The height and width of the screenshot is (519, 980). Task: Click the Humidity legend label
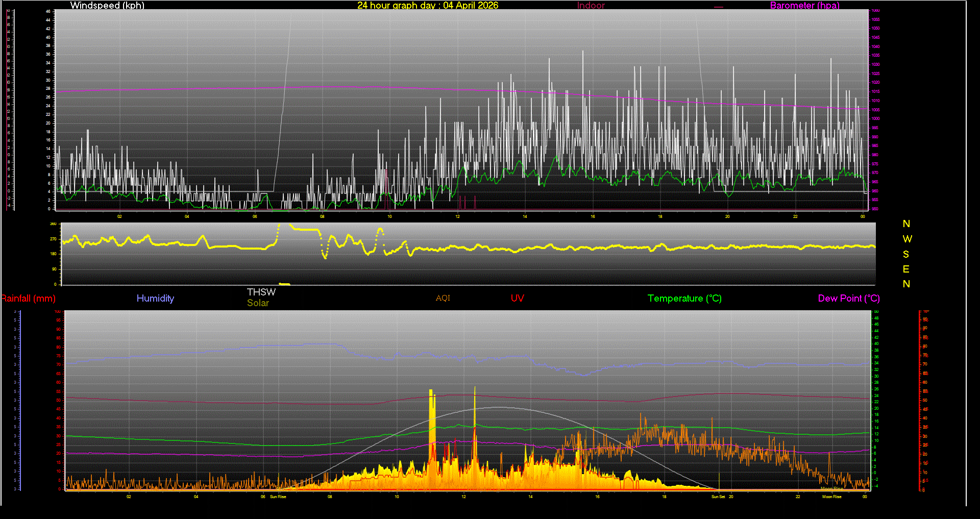tap(155, 299)
